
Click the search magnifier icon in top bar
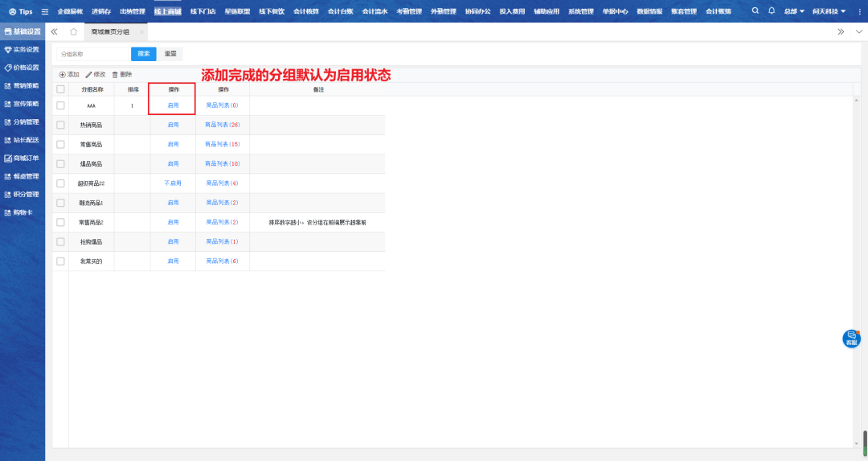coord(755,11)
